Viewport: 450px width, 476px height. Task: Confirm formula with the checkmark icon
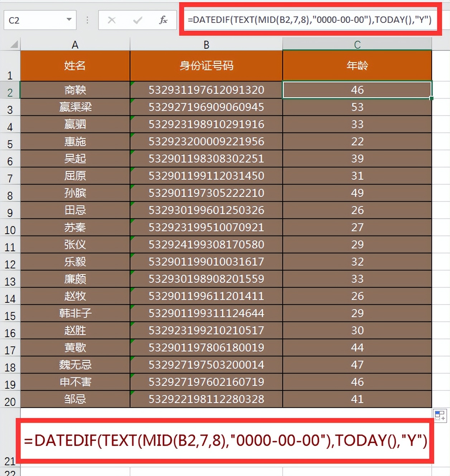click(137, 20)
